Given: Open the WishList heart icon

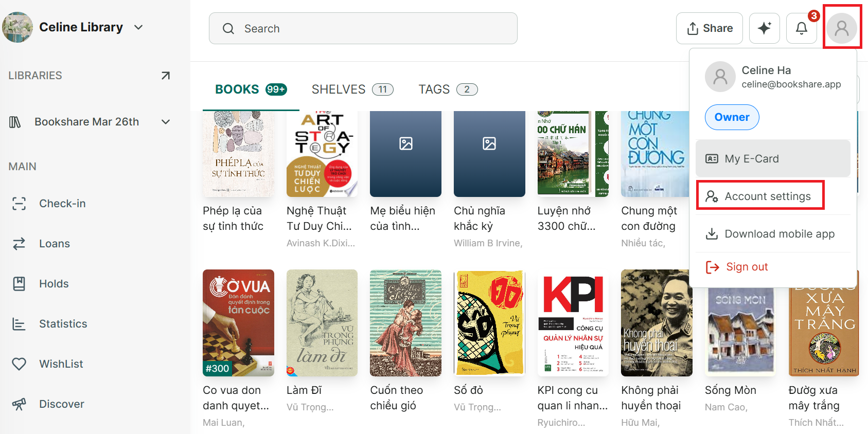Looking at the screenshot, I should pyautogui.click(x=19, y=364).
